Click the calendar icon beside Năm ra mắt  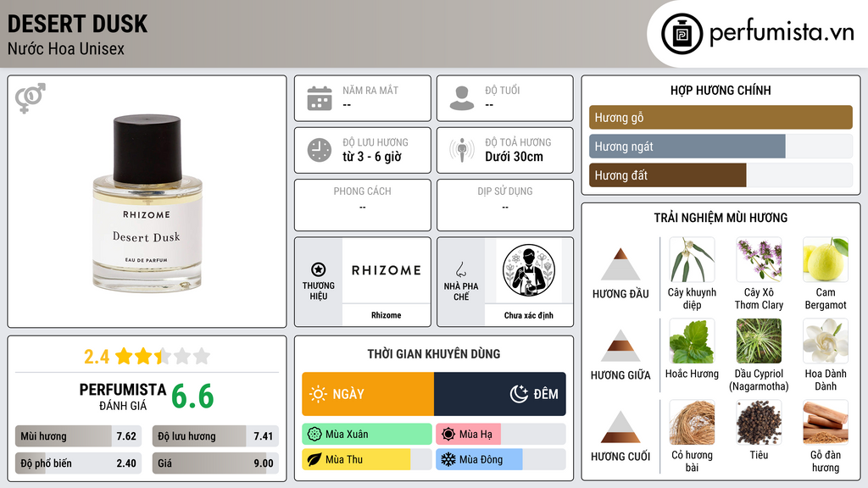click(x=320, y=98)
